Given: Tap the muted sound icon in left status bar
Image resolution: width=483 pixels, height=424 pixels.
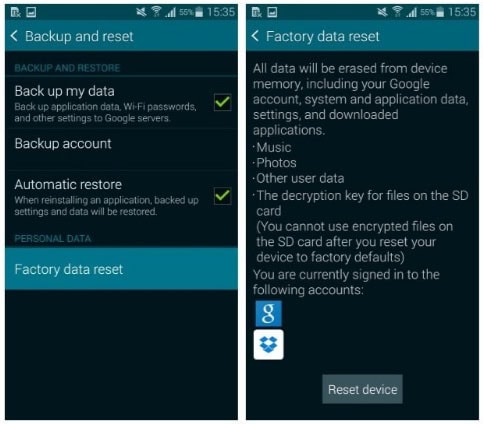Looking at the screenshot, I should [x=141, y=12].
